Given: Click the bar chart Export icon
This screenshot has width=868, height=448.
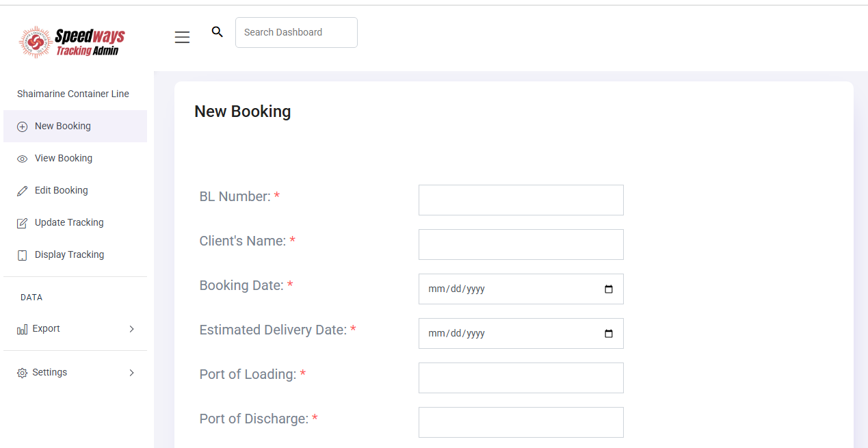Looking at the screenshot, I should click(22, 330).
